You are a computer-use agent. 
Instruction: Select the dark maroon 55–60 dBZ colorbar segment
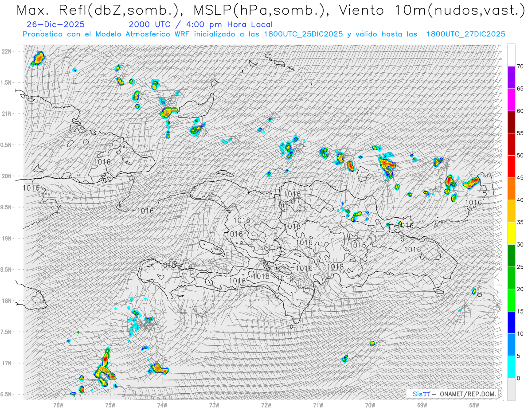coord(511,122)
